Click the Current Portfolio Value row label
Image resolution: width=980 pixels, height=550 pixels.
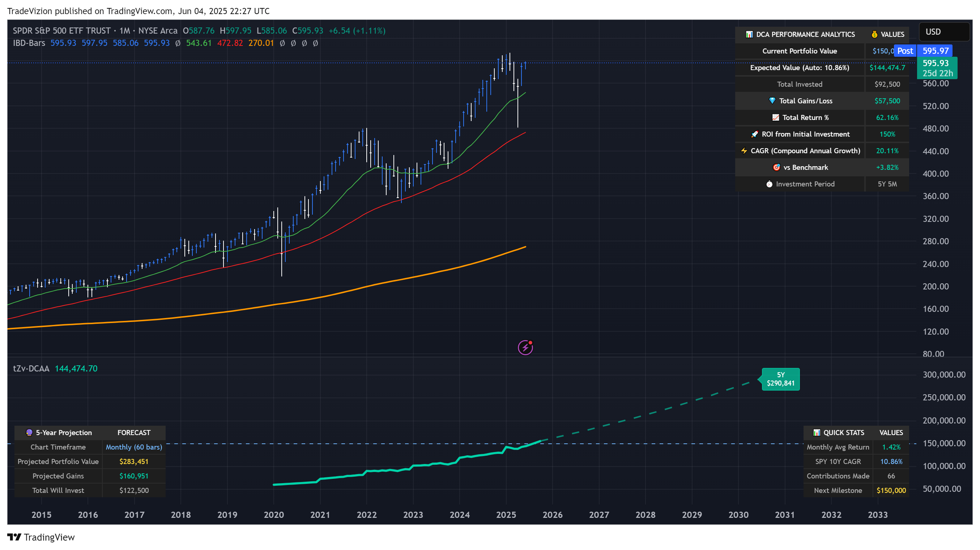799,51
